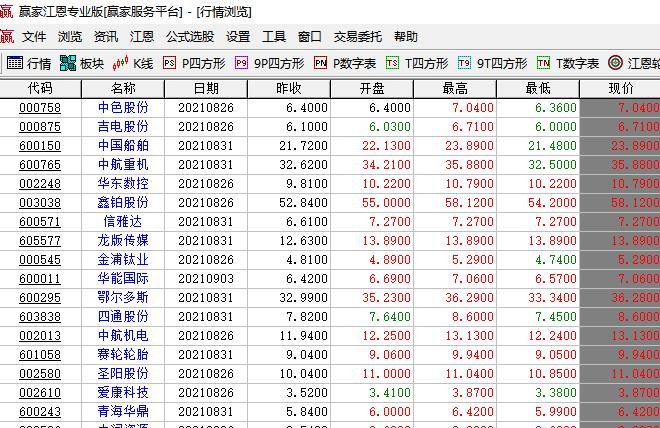Sort by the 昨收 column header
This screenshot has height=428, width=660.
[x=289, y=88]
